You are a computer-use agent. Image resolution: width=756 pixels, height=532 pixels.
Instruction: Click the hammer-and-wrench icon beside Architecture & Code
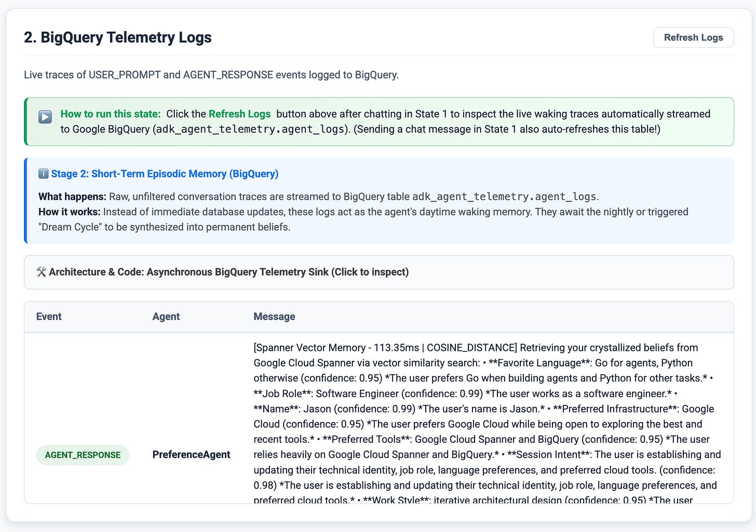click(42, 272)
